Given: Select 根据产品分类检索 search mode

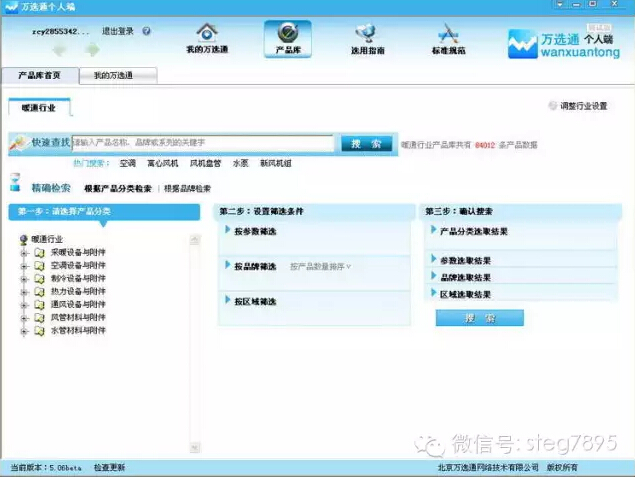Looking at the screenshot, I should 118,188.
